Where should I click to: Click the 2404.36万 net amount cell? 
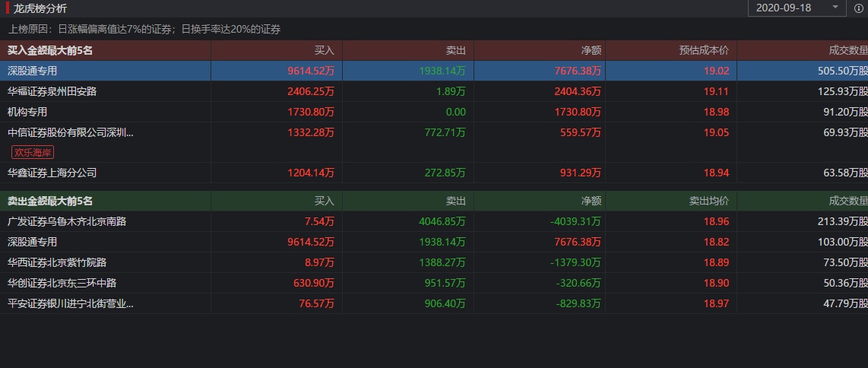pos(578,91)
